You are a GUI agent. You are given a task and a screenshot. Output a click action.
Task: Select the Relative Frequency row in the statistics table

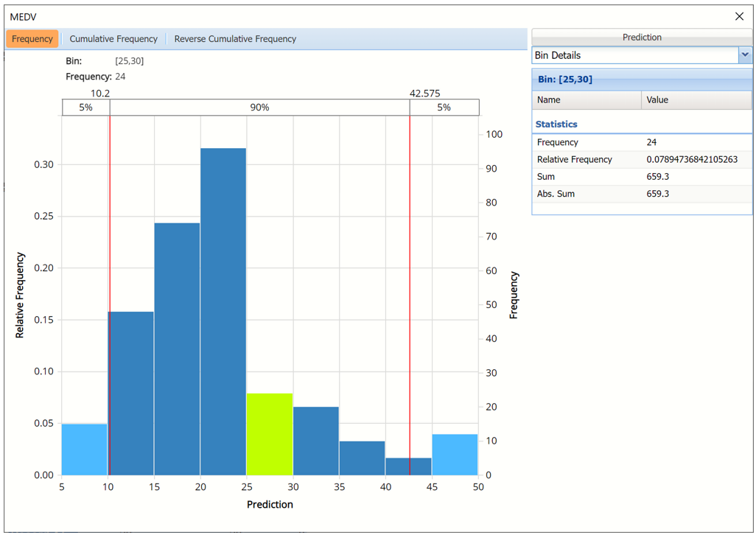coord(641,159)
